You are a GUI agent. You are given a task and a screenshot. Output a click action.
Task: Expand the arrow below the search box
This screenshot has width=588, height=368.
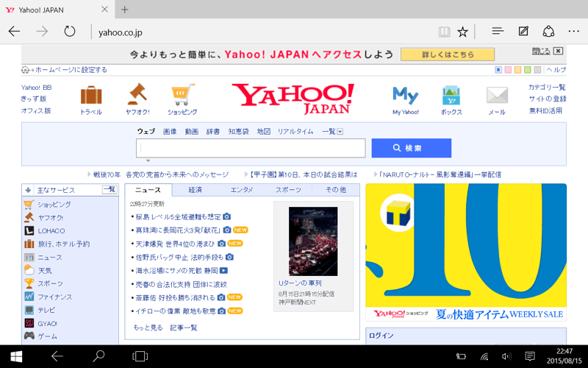[148, 160]
